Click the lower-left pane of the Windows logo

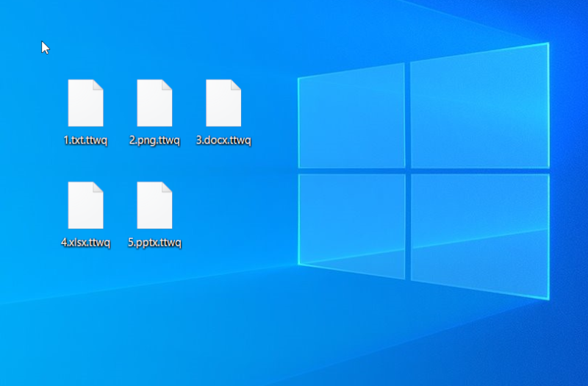(351, 224)
